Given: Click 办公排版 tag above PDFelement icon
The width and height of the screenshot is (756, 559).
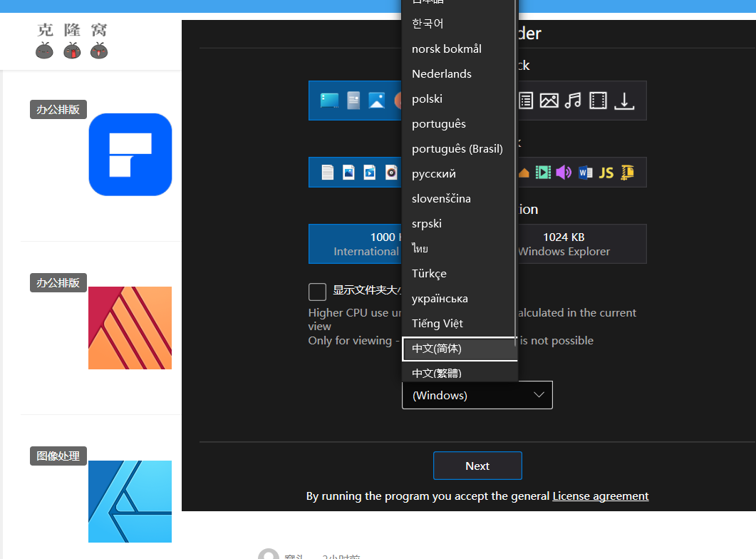Looking at the screenshot, I should (x=58, y=110).
